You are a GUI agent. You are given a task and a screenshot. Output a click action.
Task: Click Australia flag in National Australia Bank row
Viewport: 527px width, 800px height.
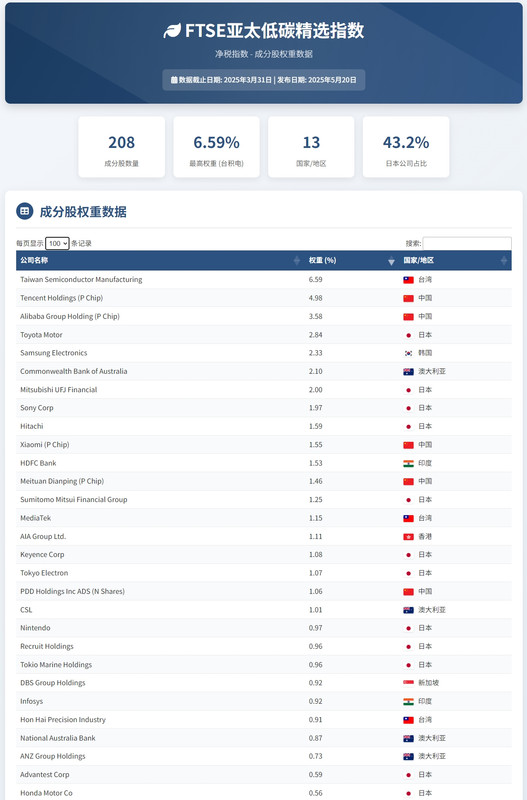point(409,738)
